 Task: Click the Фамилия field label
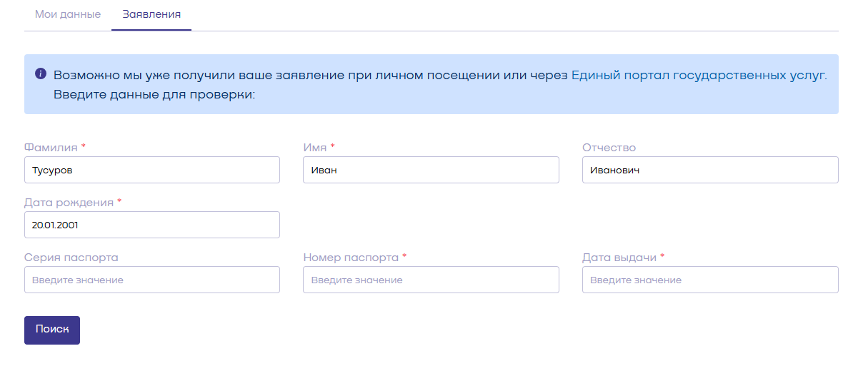pos(51,148)
